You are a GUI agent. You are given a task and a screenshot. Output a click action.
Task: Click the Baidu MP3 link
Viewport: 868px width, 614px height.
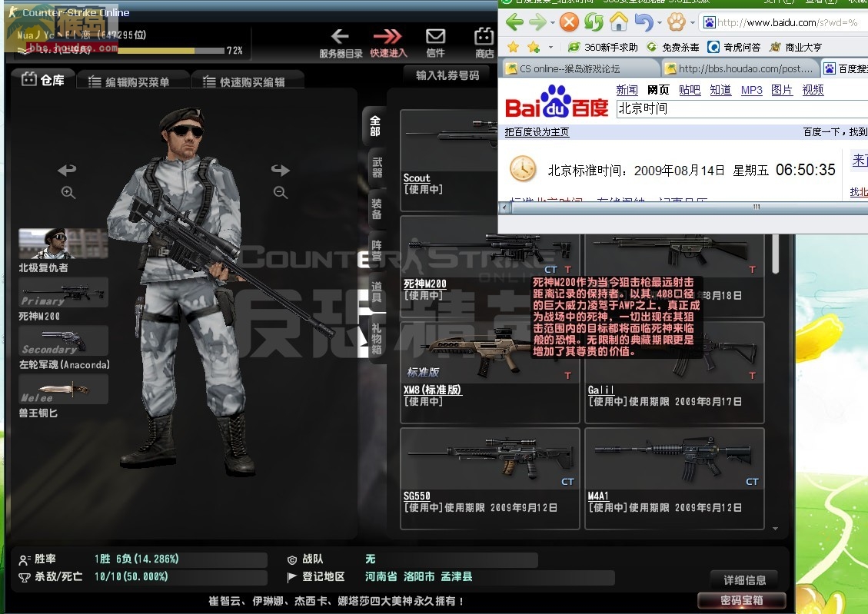point(751,90)
